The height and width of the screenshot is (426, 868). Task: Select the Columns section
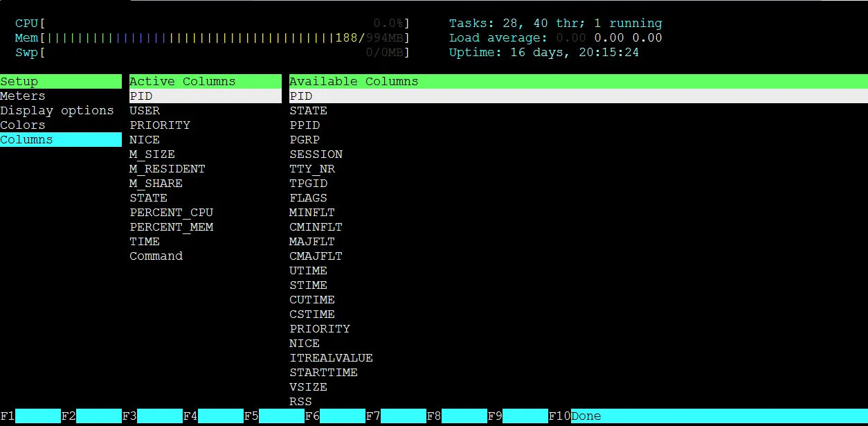(27, 139)
